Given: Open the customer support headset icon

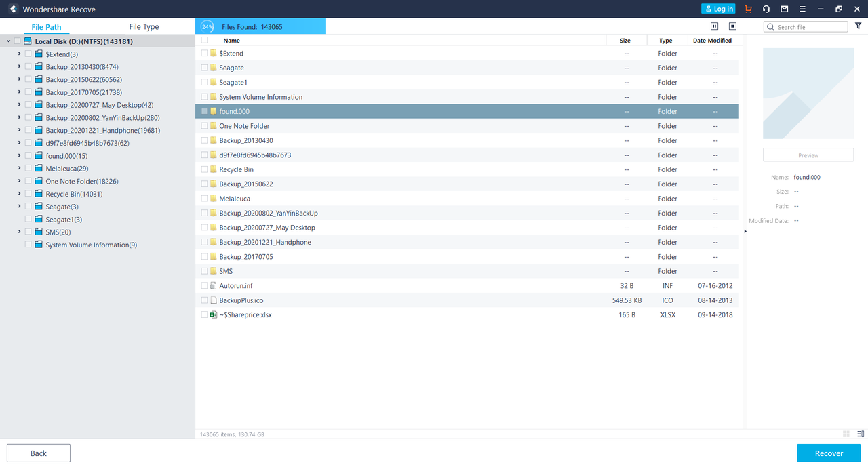Looking at the screenshot, I should pyautogui.click(x=766, y=9).
